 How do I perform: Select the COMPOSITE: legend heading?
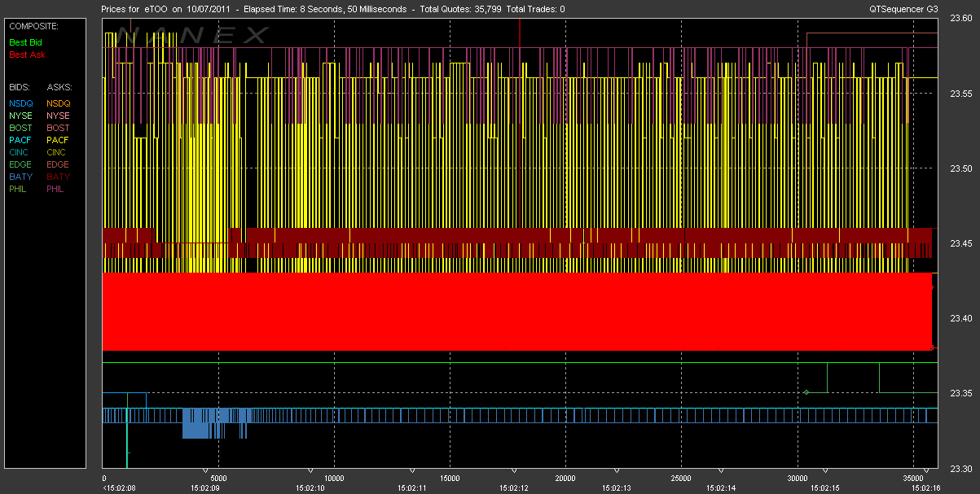(x=34, y=26)
